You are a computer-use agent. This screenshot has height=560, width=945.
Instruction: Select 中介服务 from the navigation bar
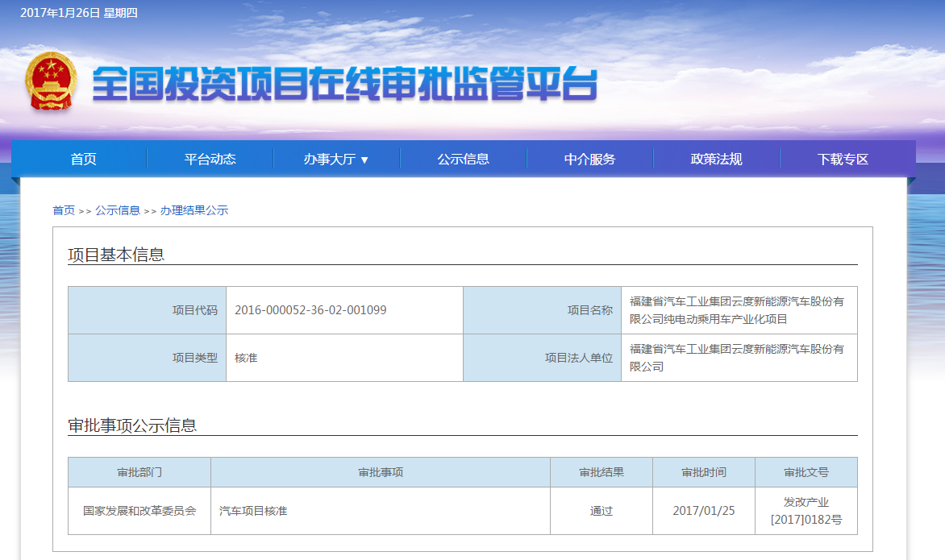(589, 159)
